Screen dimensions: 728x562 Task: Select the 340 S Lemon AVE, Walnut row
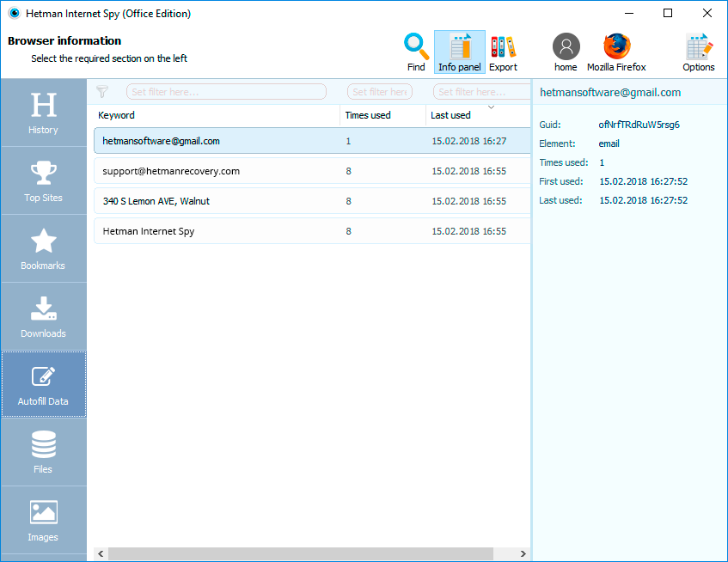312,201
